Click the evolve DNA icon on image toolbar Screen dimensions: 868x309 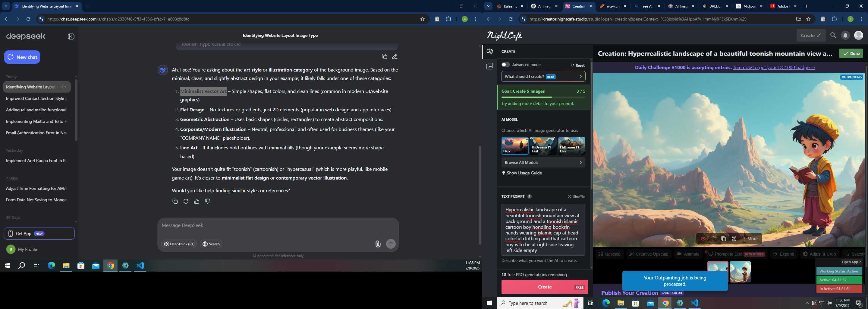734,239
